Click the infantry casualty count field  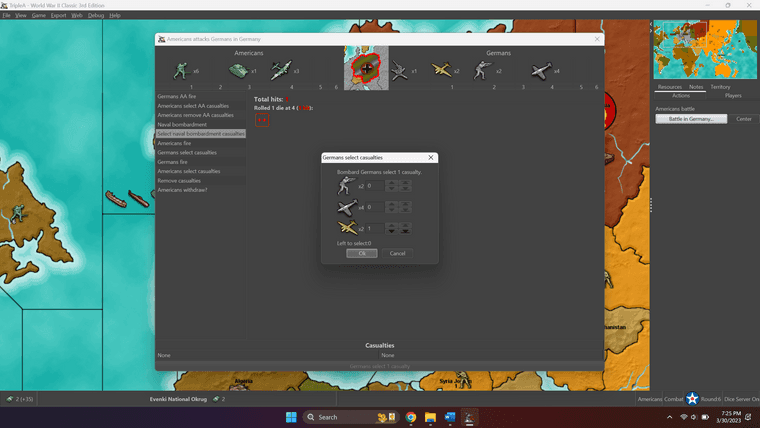pos(374,186)
